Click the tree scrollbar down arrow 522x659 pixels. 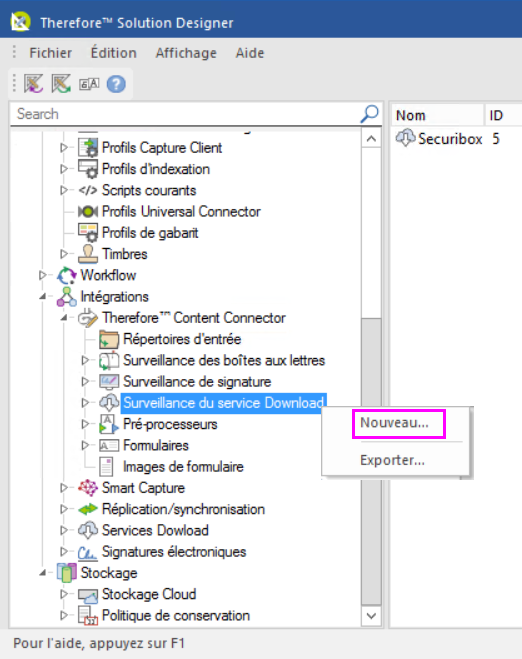pos(371,616)
